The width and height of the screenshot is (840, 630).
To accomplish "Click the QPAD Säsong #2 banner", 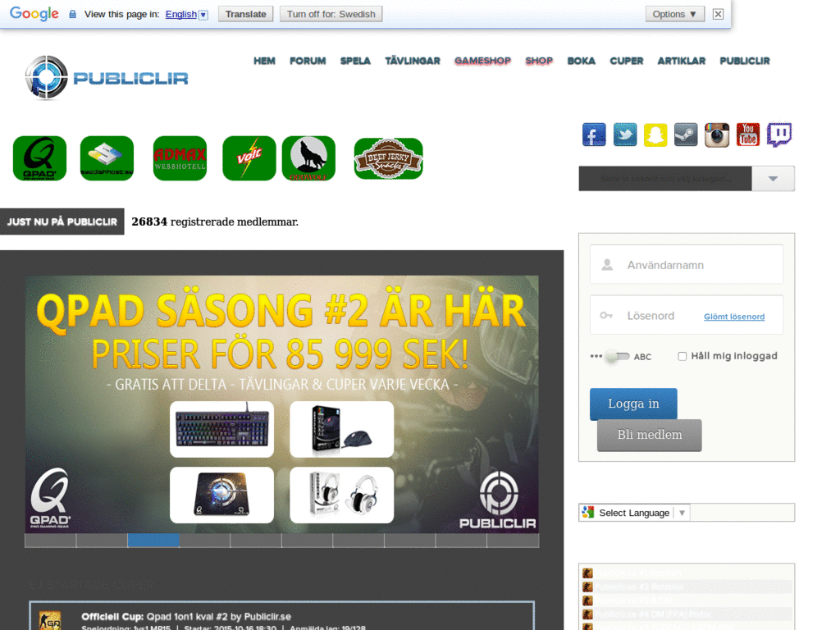I will (282, 404).
